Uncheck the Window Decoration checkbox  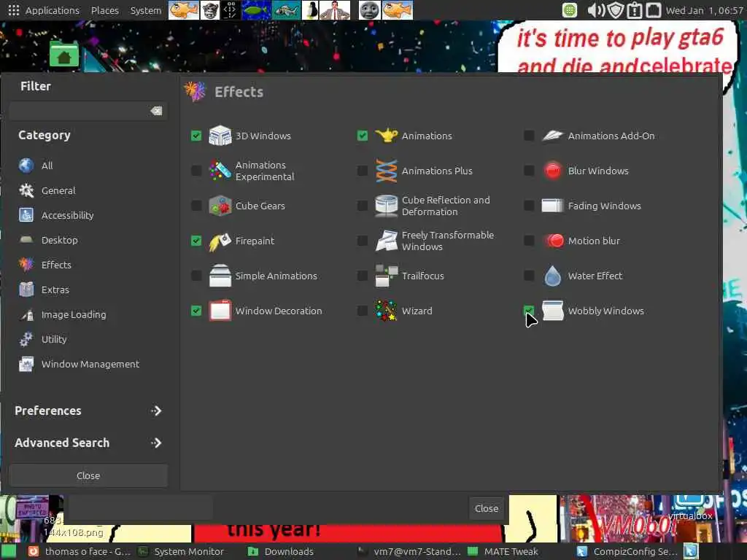(x=196, y=311)
